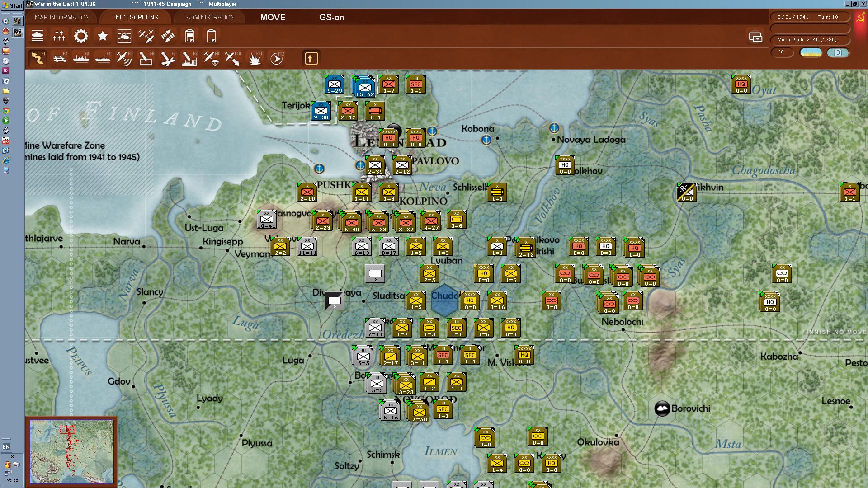This screenshot has width=868, height=488.
Task: Click the window switch icon near date panel
Action: pyautogui.click(x=755, y=37)
